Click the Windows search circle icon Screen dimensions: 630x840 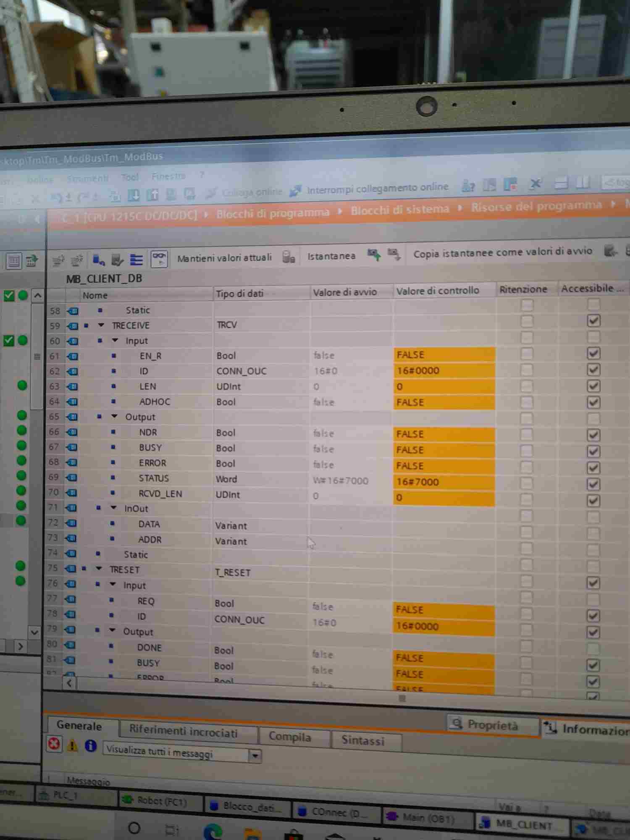[x=134, y=828]
